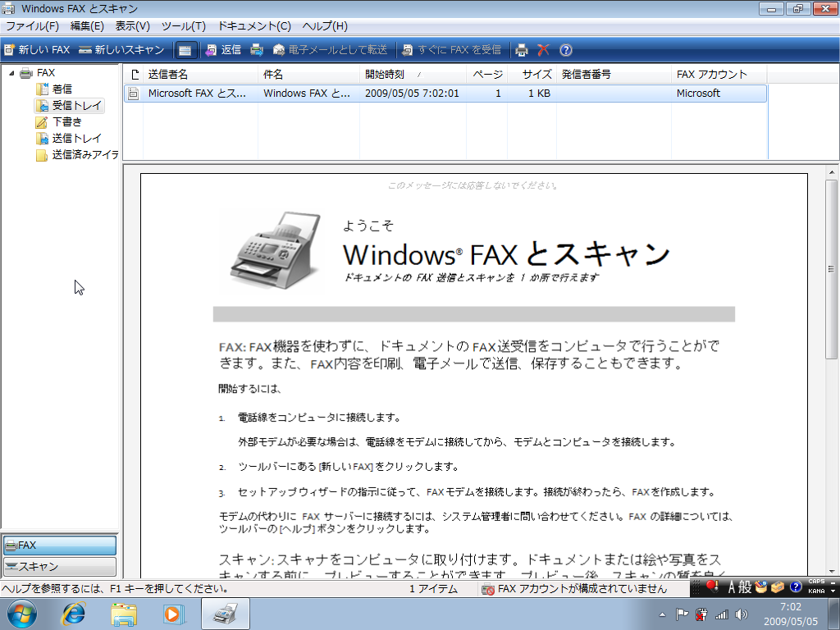This screenshot has width=840, height=630.
Task: Click the red X delete icon
Action: point(543,50)
